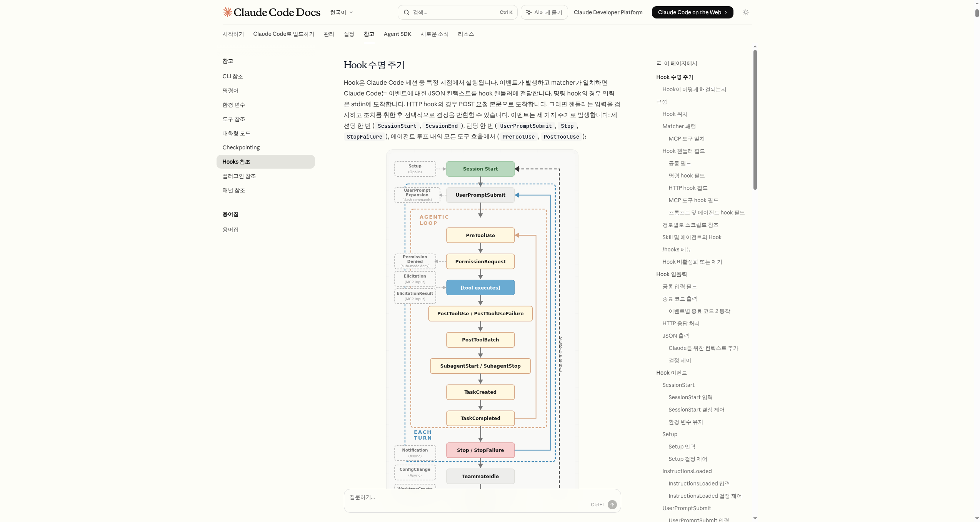Click the search magnifier icon
Screen dimensions: 980x522
pyautogui.click(x=406, y=12)
